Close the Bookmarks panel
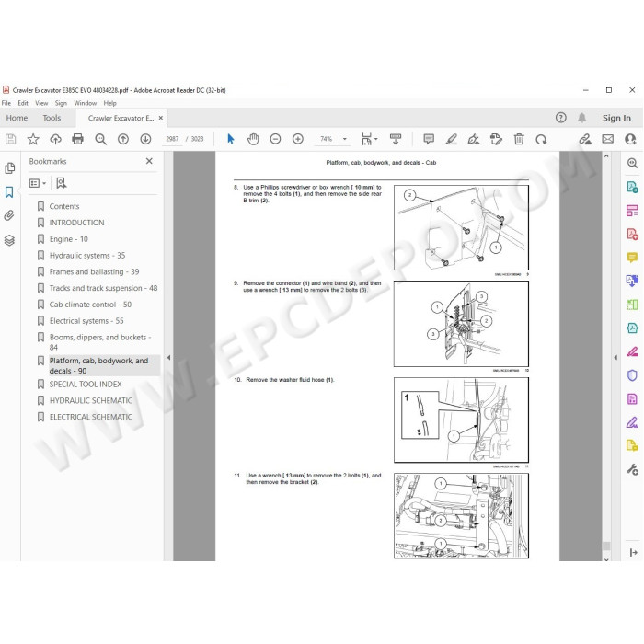Image resolution: width=644 pixels, height=644 pixels. [x=149, y=161]
